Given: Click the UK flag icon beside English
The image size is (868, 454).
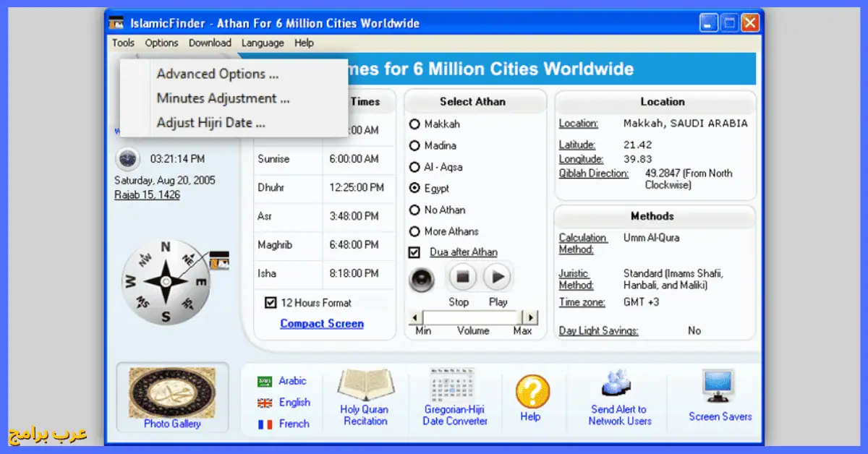Looking at the screenshot, I should click(x=265, y=403).
